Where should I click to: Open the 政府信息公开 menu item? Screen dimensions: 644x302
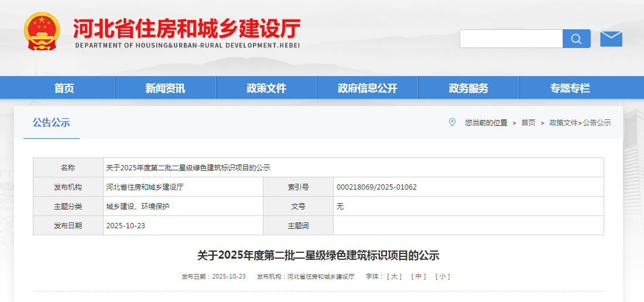click(x=367, y=88)
